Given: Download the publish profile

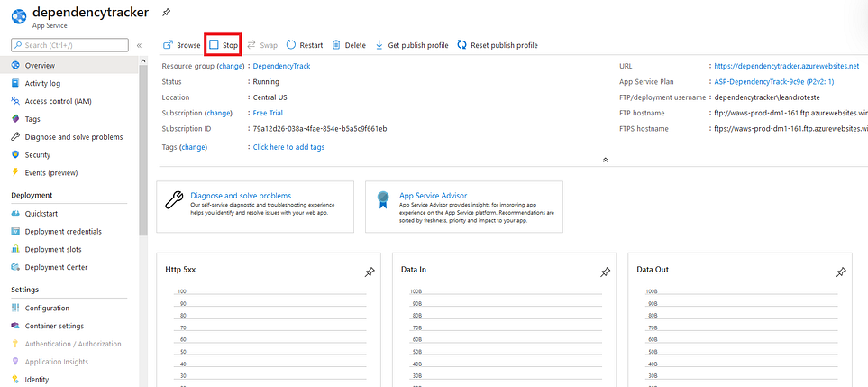Looking at the screenshot, I should 412,45.
